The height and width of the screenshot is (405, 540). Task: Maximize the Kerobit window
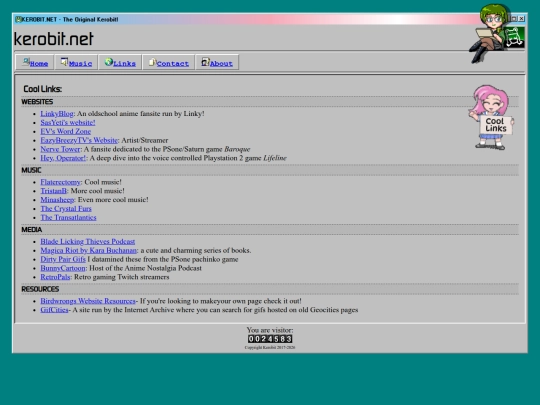514,19
